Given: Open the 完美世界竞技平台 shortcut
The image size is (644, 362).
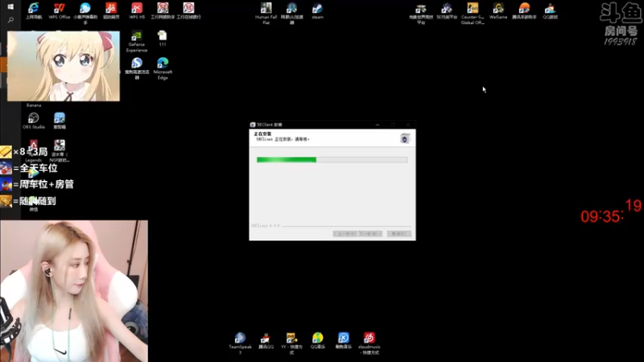Looking at the screenshot, I should click(x=421, y=13).
